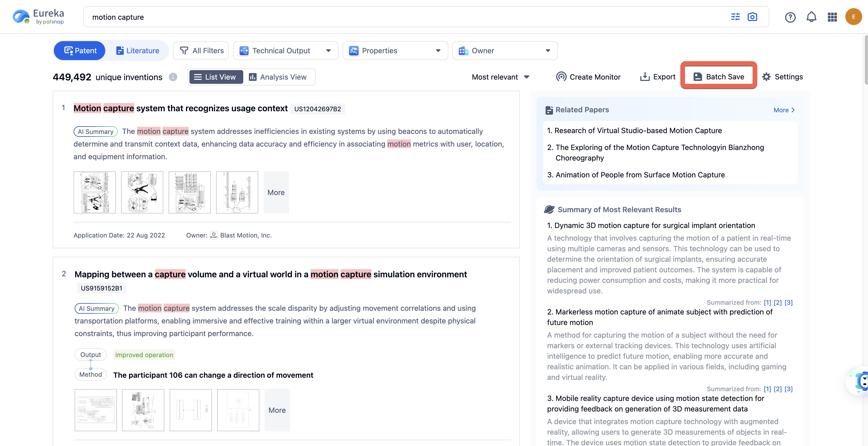The width and height of the screenshot is (868, 446).
Task: Expand the Technical Output dropdown
Action: [285, 51]
